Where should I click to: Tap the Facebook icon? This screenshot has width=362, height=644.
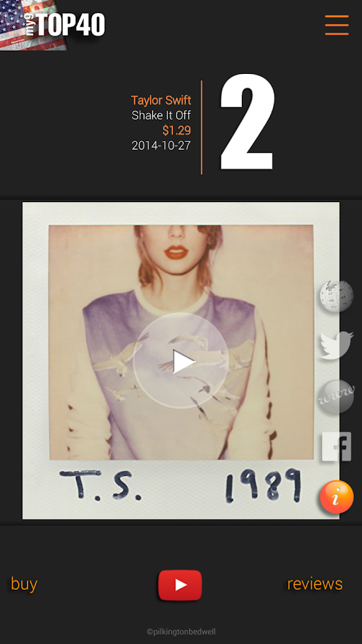click(x=337, y=446)
